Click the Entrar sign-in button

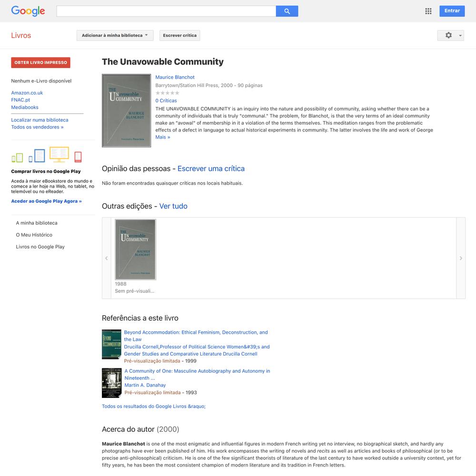click(x=452, y=11)
